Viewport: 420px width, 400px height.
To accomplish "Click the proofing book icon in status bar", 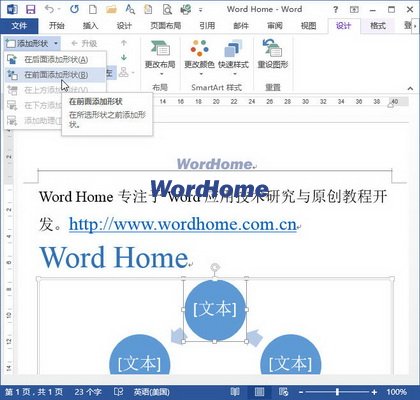I will pos(118,392).
